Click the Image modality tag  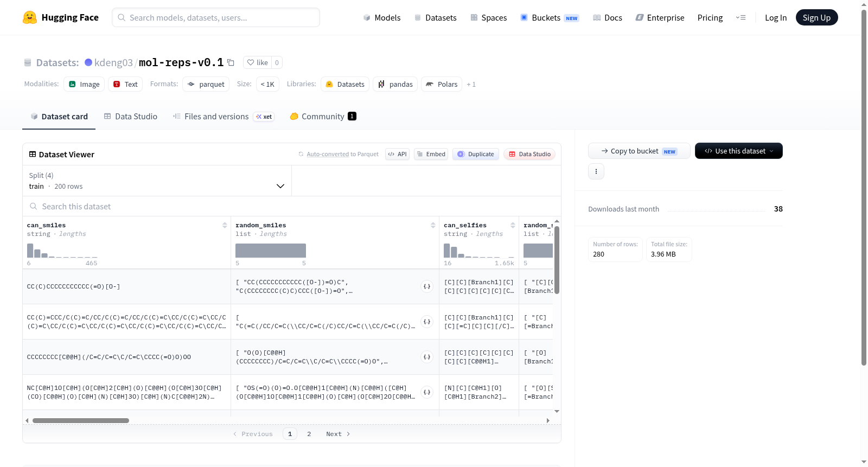(84, 84)
